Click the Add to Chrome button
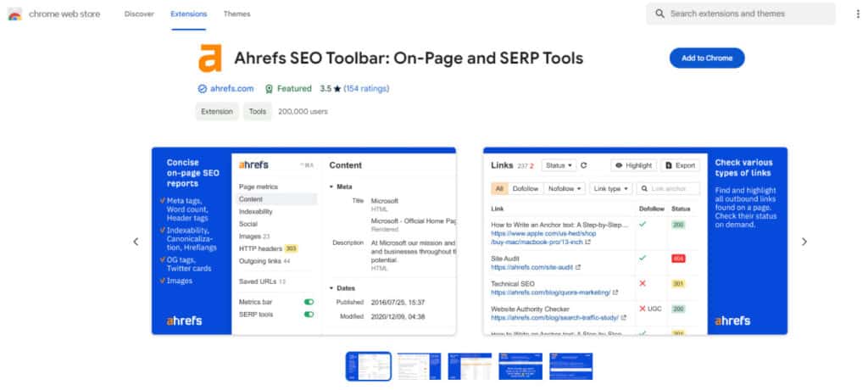This screenshot has width=868, height=390. [x=707, y=58]
